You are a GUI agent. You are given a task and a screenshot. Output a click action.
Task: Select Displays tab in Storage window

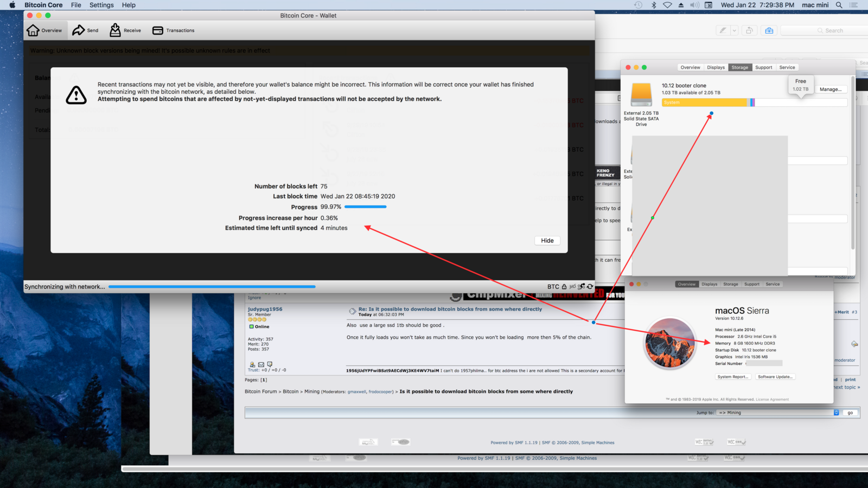(716, 67)
